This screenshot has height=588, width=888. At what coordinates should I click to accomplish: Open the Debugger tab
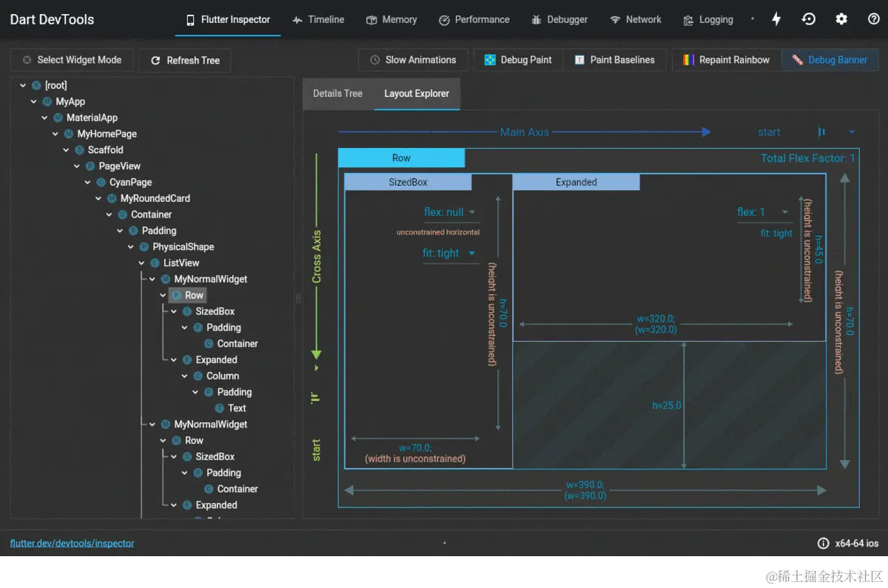559,20
